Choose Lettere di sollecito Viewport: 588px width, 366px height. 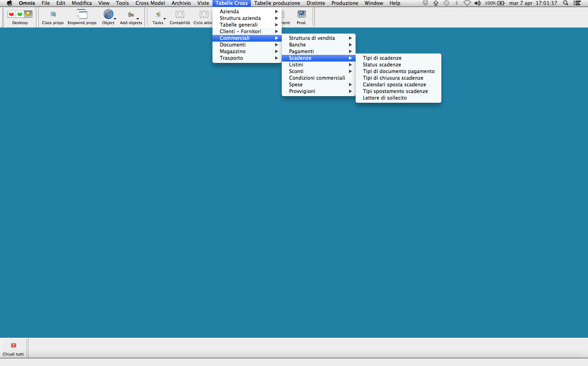click(x=385, y=98)
